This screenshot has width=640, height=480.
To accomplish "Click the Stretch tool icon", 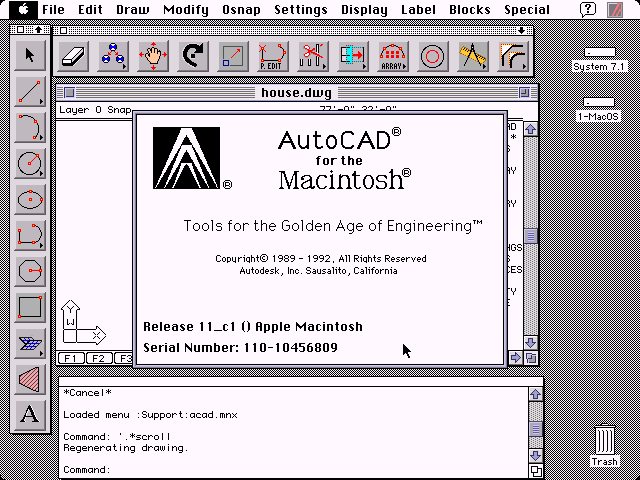I will 353,56.
